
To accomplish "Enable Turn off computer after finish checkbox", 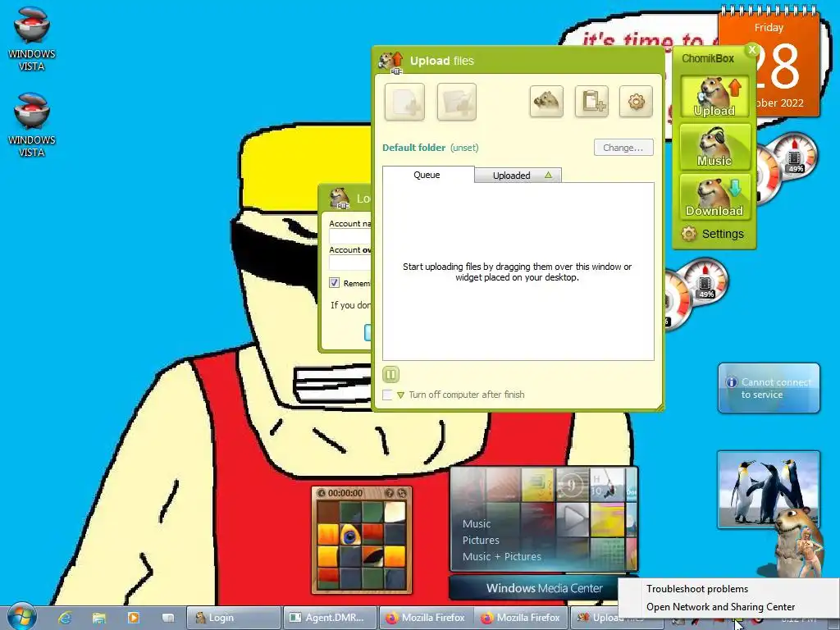I will coord(387,395).
